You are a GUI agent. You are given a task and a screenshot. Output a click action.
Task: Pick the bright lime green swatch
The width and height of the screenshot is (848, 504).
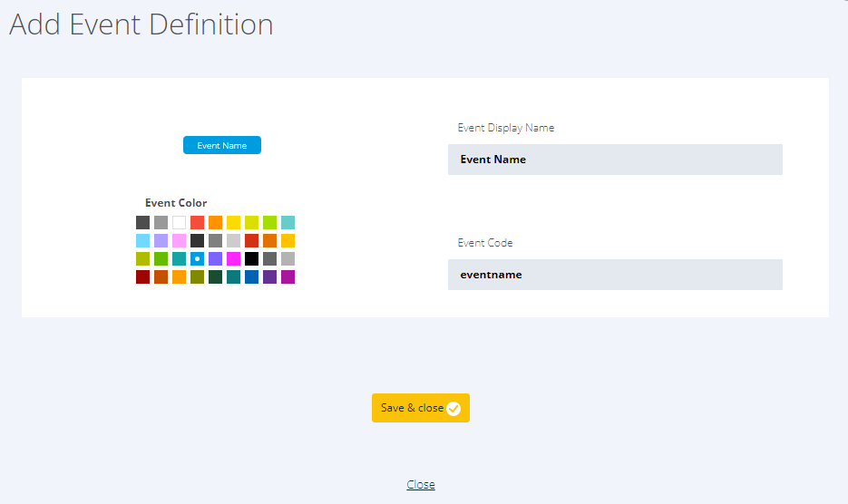[x=270, y=222]
